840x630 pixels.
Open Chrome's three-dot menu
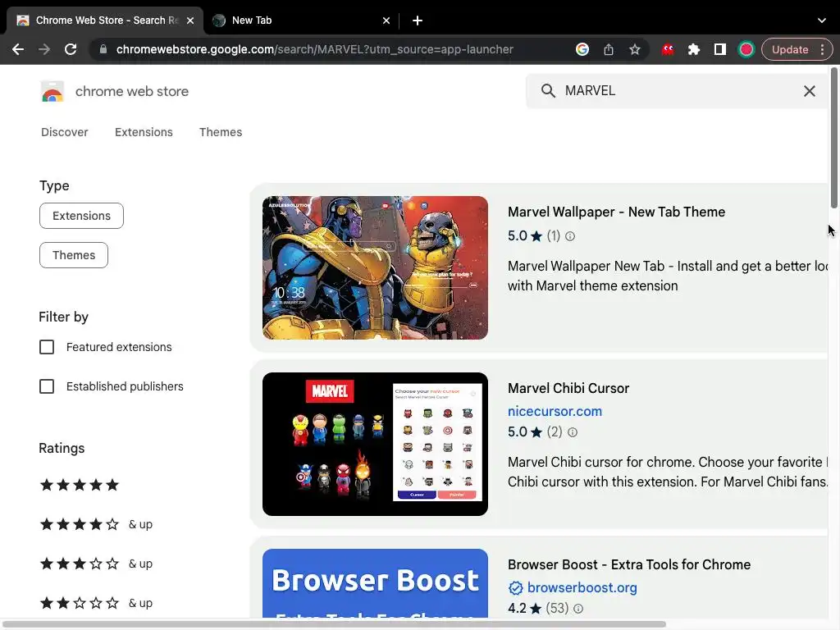pos(822,49)
